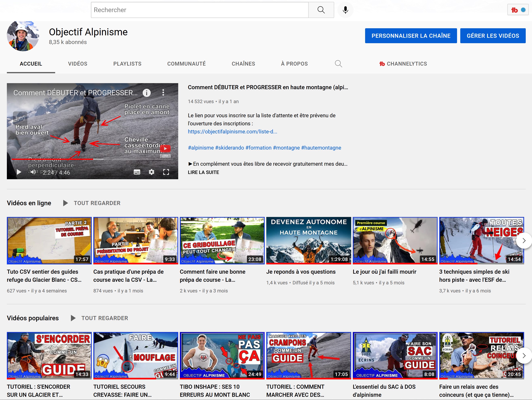Open Le jour où j'ai failli mourir thumbnail
The height and width of the screenshot is (400, 532).
(395, 241)
